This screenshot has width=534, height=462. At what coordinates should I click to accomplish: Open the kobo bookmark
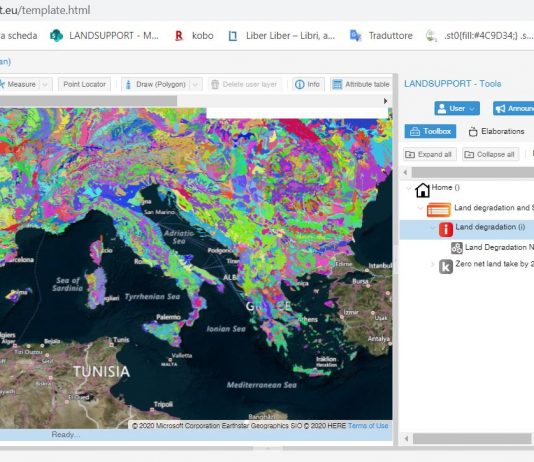pyautogui.click(x=194, y=36)
